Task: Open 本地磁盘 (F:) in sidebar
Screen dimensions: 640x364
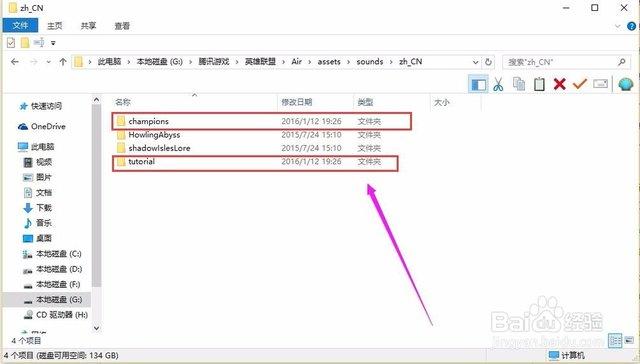Action: point(52,284)
